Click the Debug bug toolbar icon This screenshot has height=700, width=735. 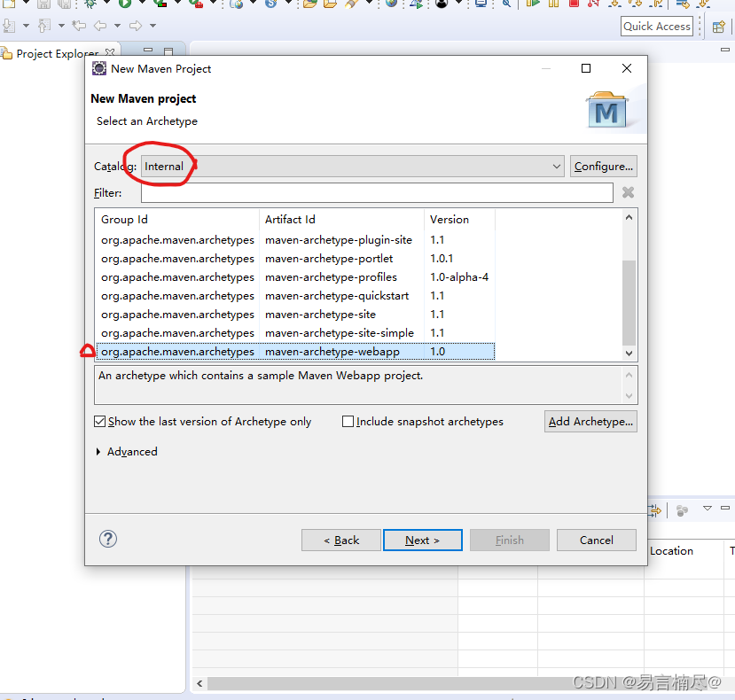click(90, 4)
